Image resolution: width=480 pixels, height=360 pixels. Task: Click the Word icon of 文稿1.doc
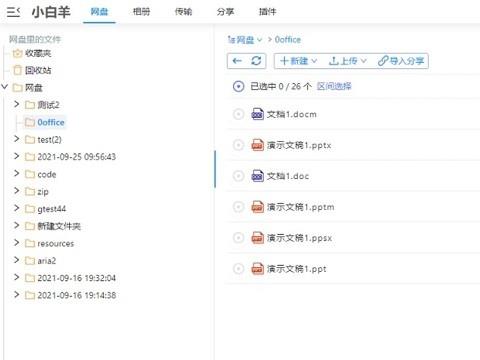click(x=257, y=176)
